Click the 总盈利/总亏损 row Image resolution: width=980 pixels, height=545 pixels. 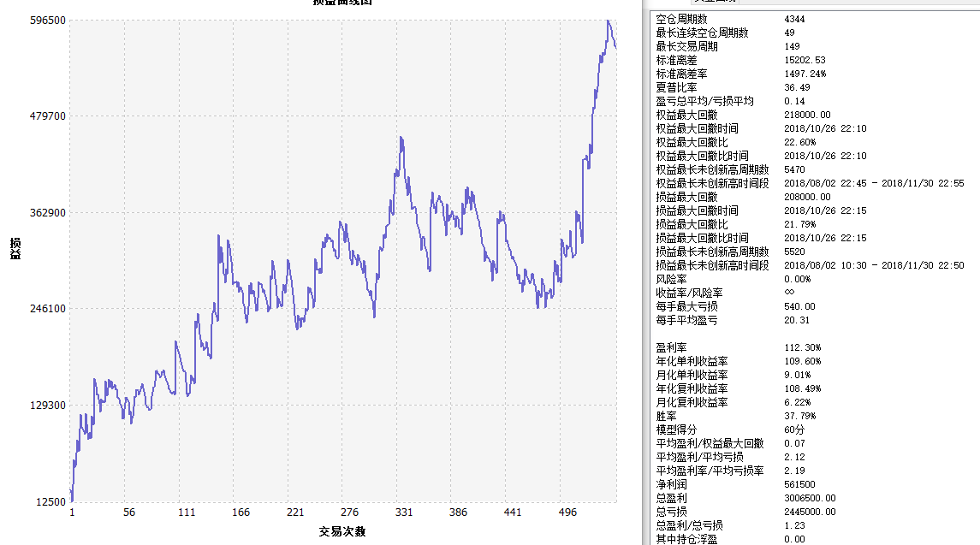[689, 525]
